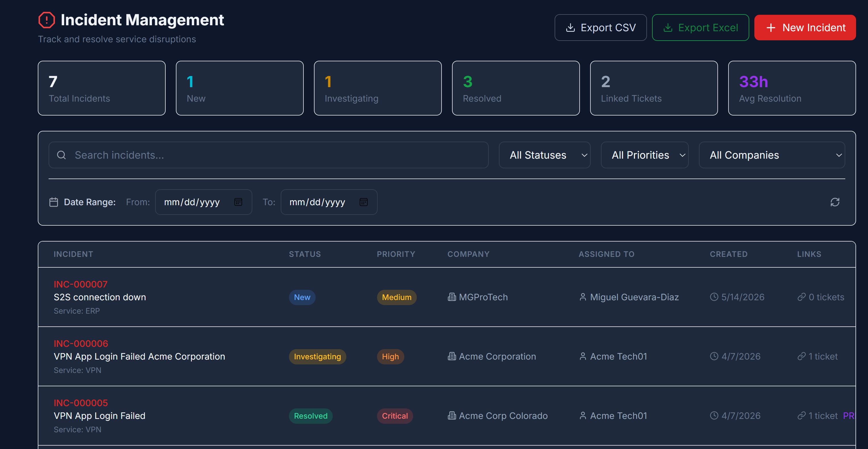Click the Miguel Guevara-Diaz assignee name
This screenshot has height=449, width=868.
pyautogui.click(x=634, y=297)
